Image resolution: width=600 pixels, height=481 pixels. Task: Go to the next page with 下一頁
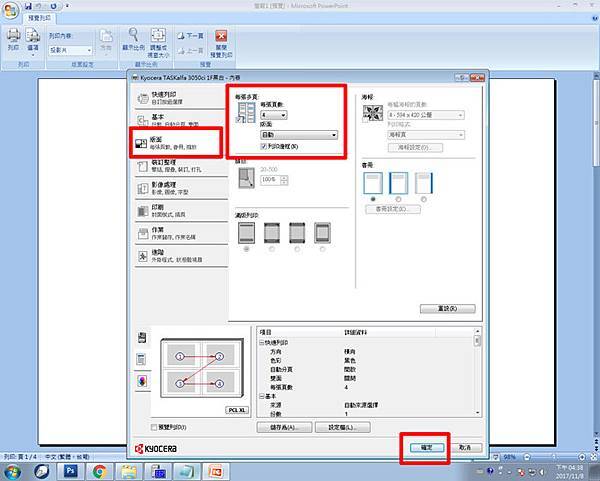[190, 36]
